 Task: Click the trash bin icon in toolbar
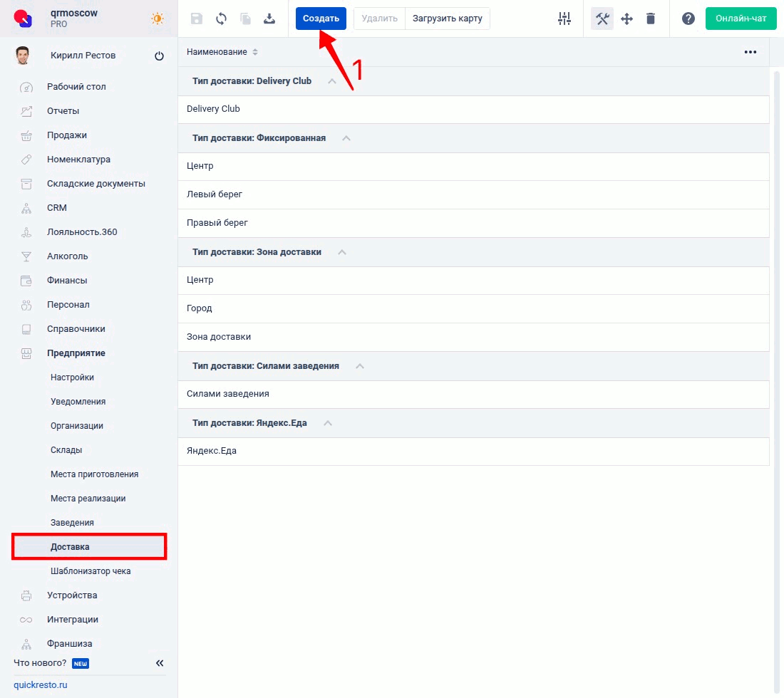point(651,19)
